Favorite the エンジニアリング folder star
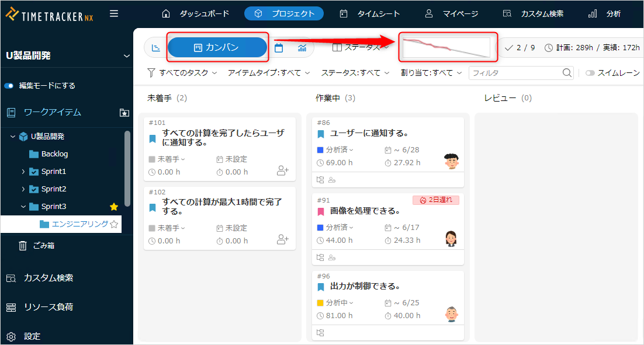644x345 pixels. pos(114,224)
